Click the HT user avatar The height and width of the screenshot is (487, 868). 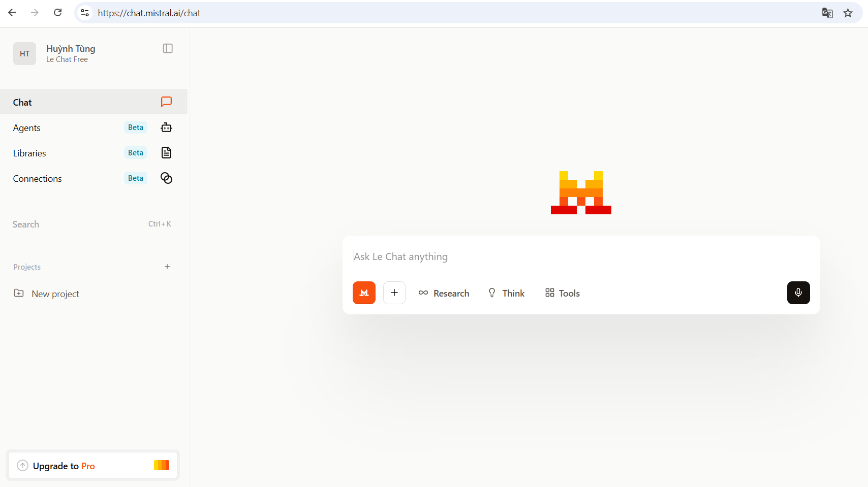click(x=24, y=53)
